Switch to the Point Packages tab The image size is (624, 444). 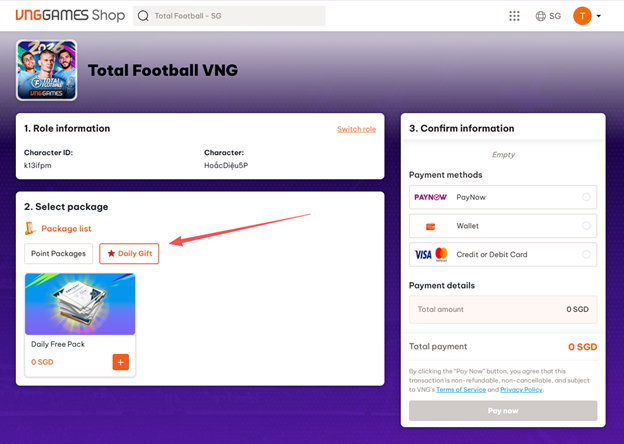58,254
